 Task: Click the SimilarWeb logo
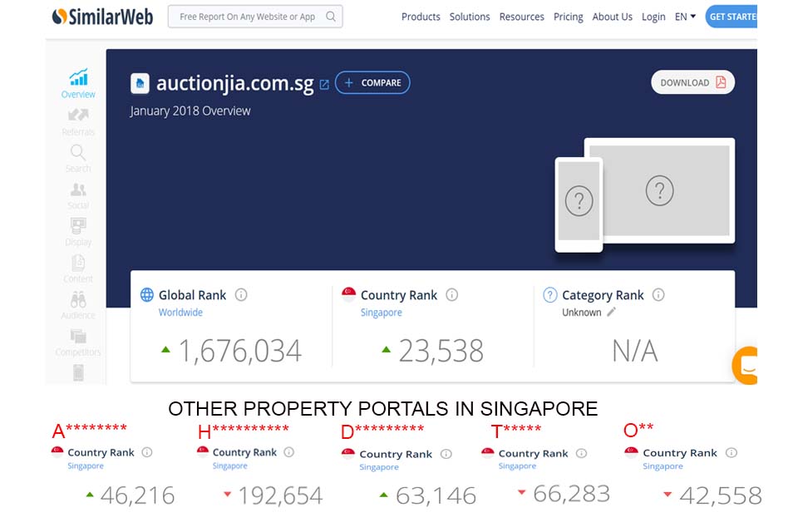(x=102, y=17)
